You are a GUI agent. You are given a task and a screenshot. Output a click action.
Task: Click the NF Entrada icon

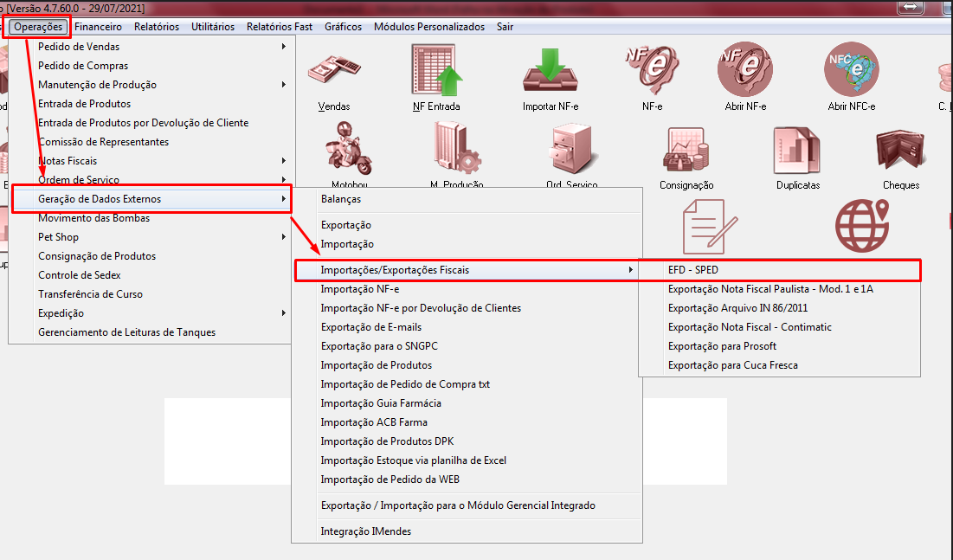pyautogui.click(x=437, y=74)
